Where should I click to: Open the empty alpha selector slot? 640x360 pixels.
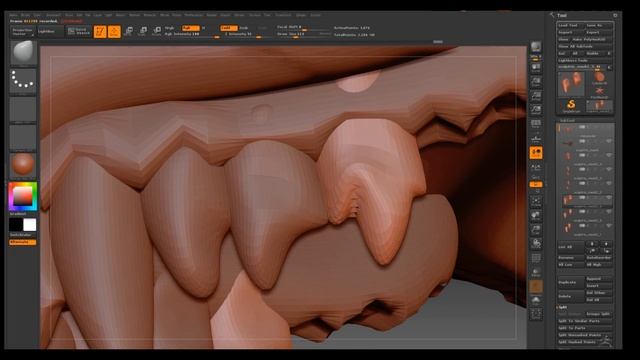23,109
